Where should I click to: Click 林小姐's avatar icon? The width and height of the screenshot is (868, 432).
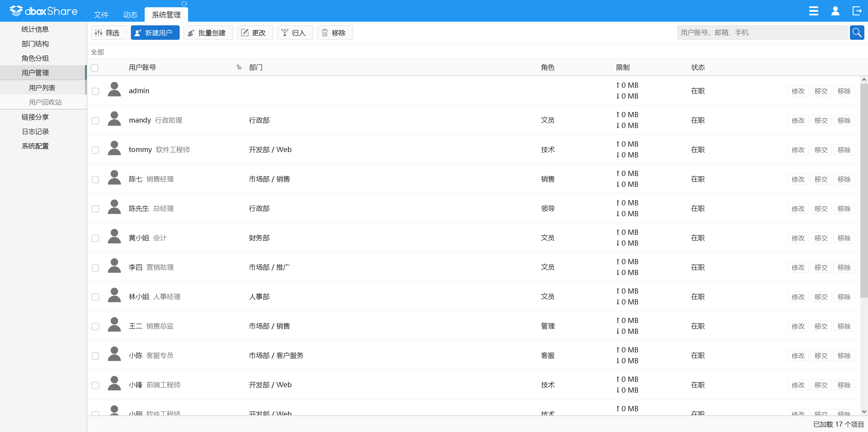coord(114,295)
